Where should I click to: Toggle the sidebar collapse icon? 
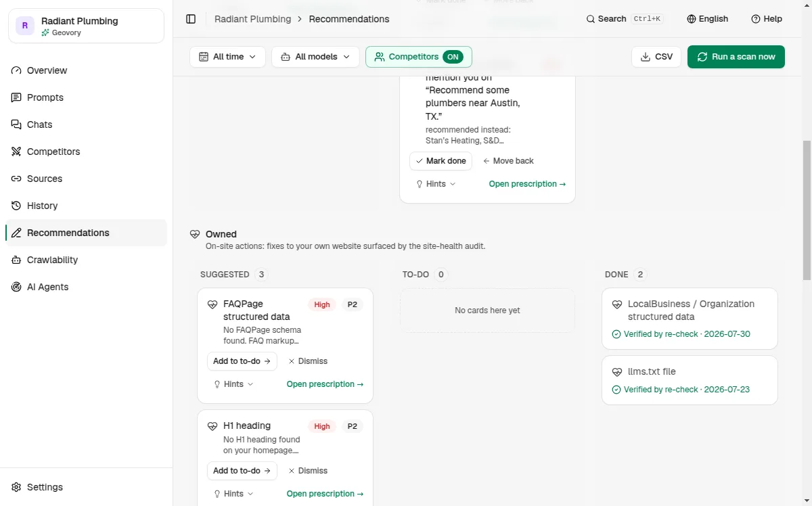click(191, 19)
